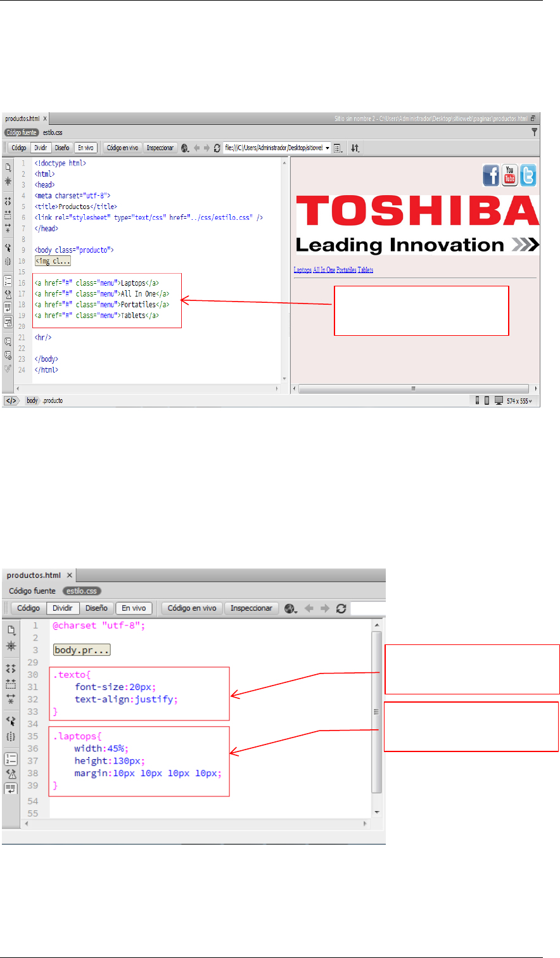Open the 574 x 555 window size dropdown
This screenshot has height=958, width=560.
coord(519,401)
